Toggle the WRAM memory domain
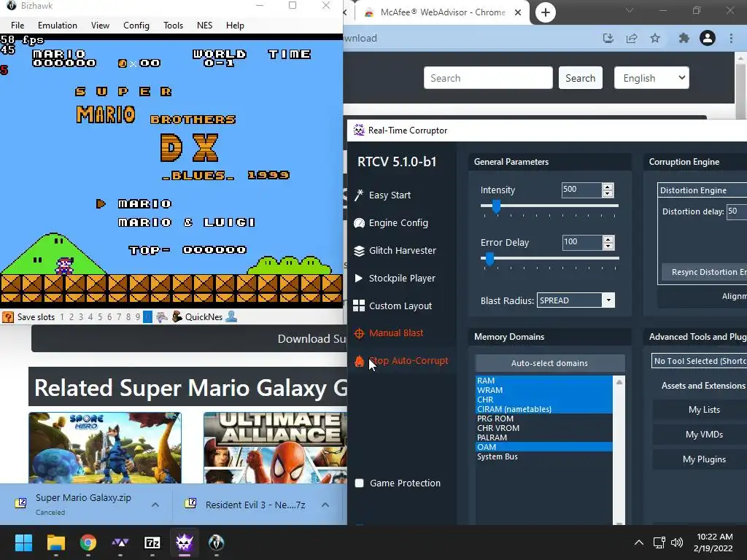This screenshot has height=560, width=747. [x=544, y=390]
